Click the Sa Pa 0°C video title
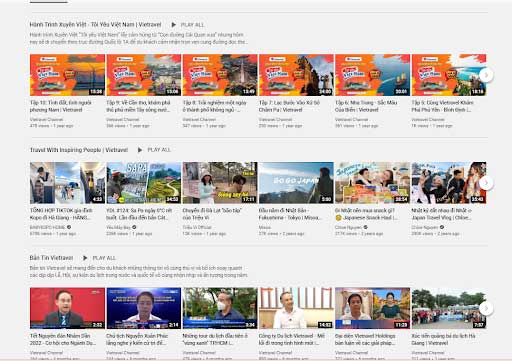This screenshot has height=361, width=512. 139,214
